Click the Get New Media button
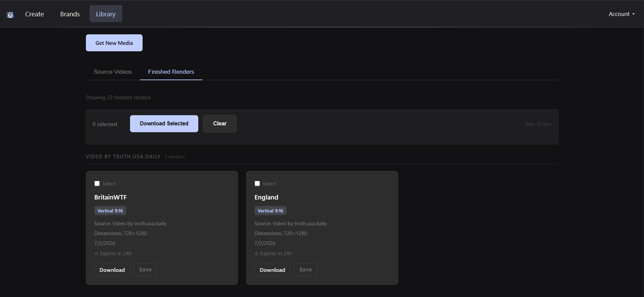 point(114,43)
